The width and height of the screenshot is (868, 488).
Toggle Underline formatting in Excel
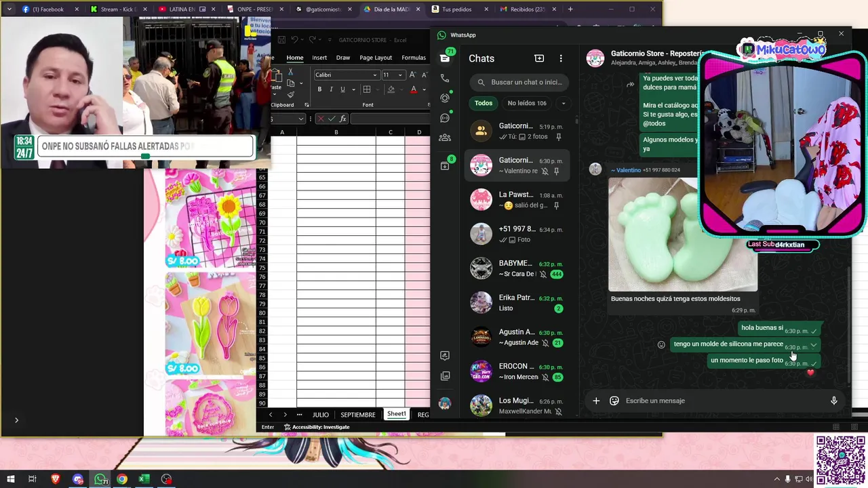coord(342,89)
